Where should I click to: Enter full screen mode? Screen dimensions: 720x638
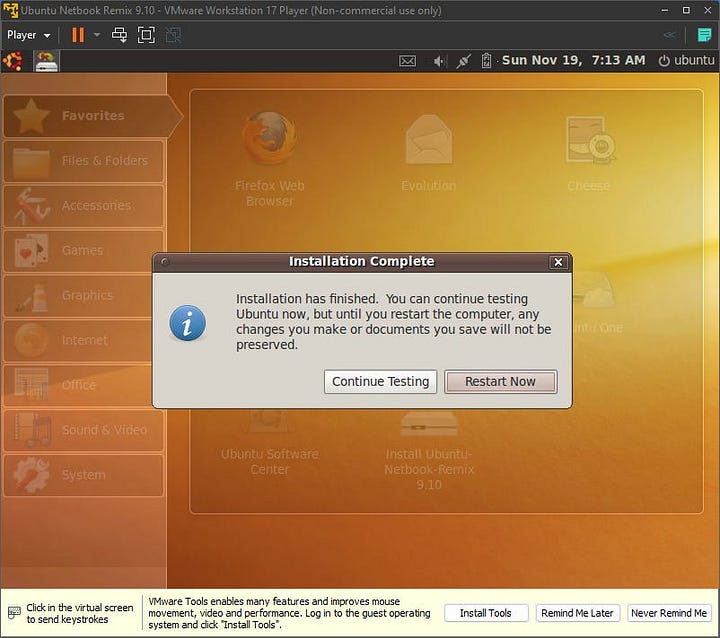click(x=146, y=35)
